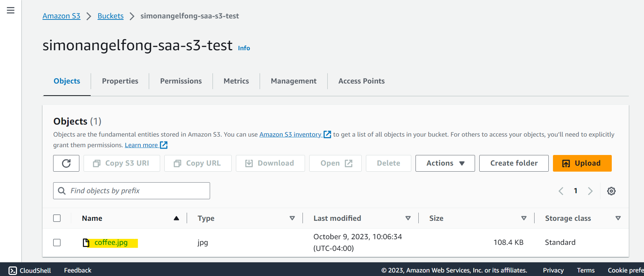Click the Amazon S3 breadcrumb link
The image size is (644, 276).
coord(61,16)
